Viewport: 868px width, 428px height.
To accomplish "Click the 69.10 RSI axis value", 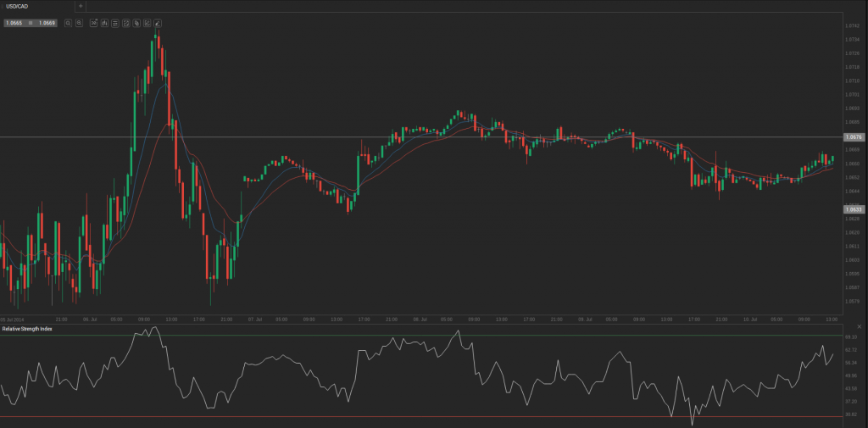I will click(x=851, y=336).
